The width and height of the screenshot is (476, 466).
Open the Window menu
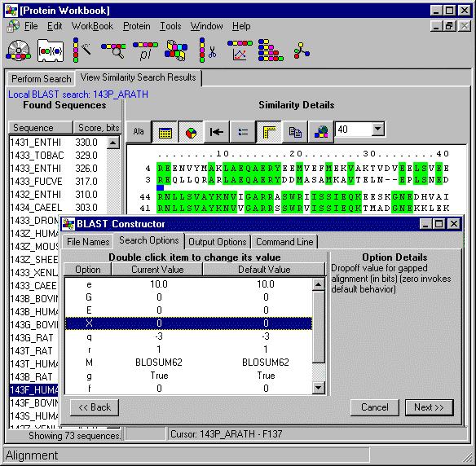[x=207, y=26]
